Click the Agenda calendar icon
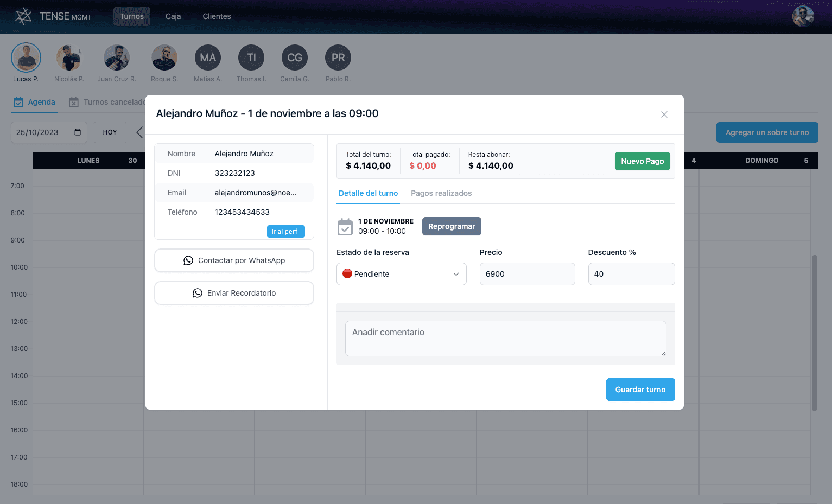This screenshot has height=504, width=832. point(18,102)
